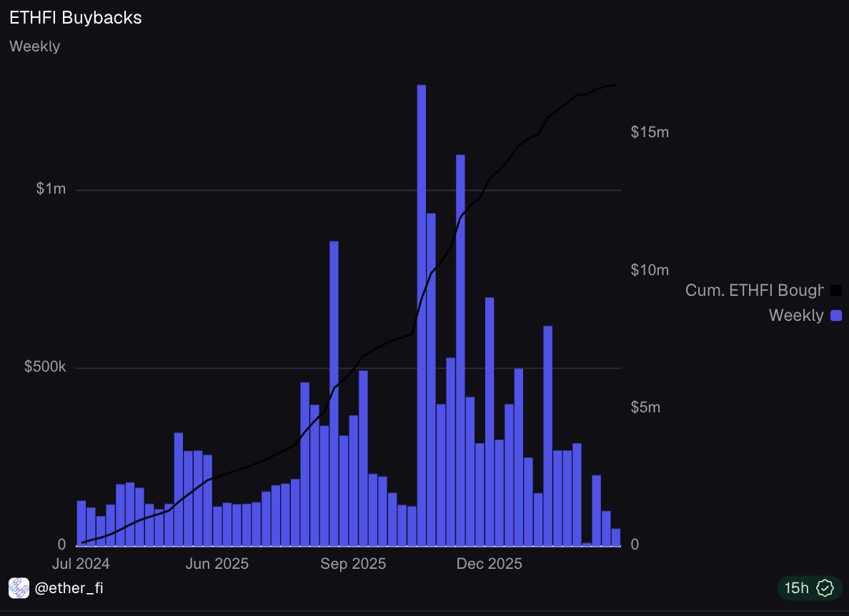The height and width of the screenshot is (616, 849).
Task: Click the ether_fi profile avatar icon
Action: point(19,588)
